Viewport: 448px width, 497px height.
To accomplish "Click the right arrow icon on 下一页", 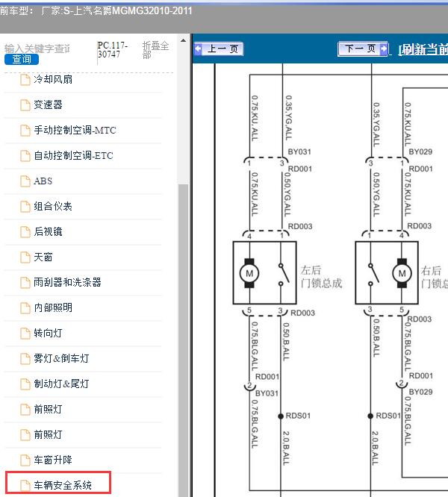I will click(x=383, y=49).
